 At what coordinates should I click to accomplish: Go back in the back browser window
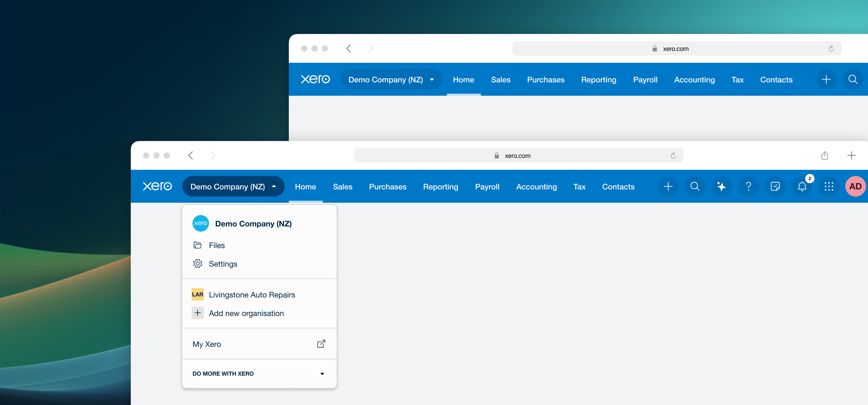click(x=348, y=48)
